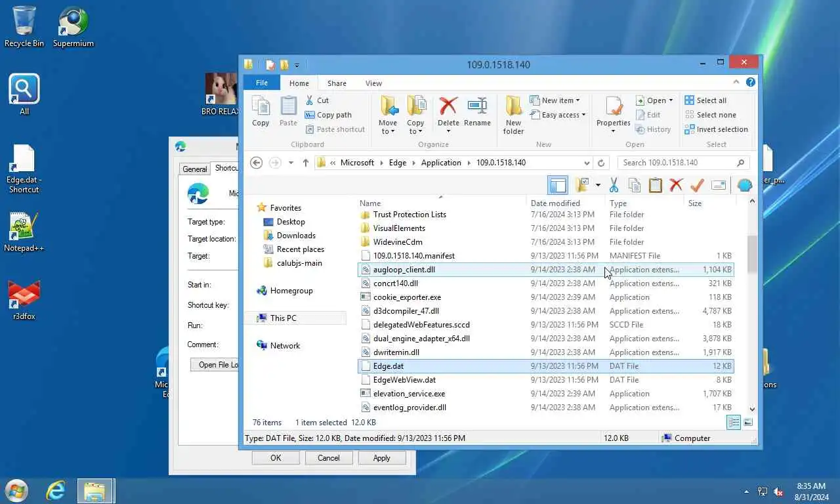Screen dimensions: 840x504
Task: Select calubjs-main in Favorites
Action: click(299, 263)
